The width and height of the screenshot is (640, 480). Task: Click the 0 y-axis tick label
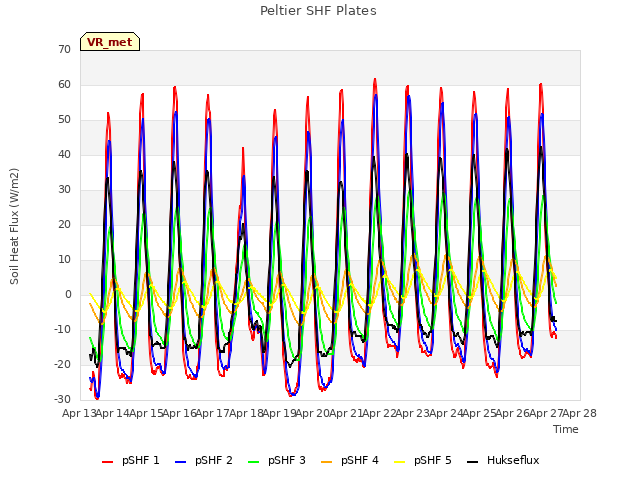coord(68,295)
